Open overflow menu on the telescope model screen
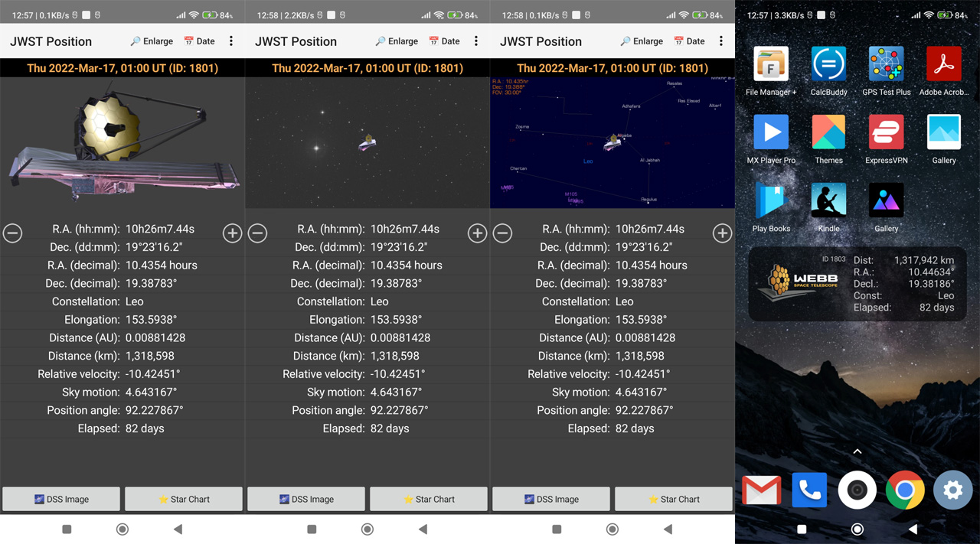This screenshot has width=980, height=544. pyautogui.click(x=231, y=41)
